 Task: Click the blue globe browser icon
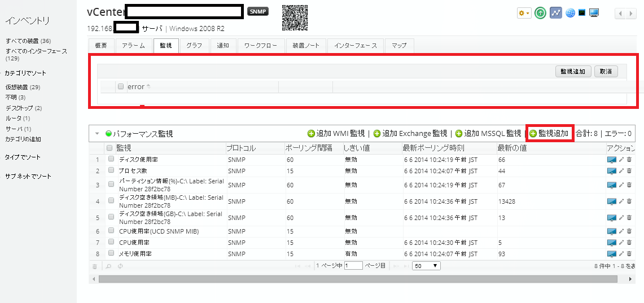[x=570, y=13]
